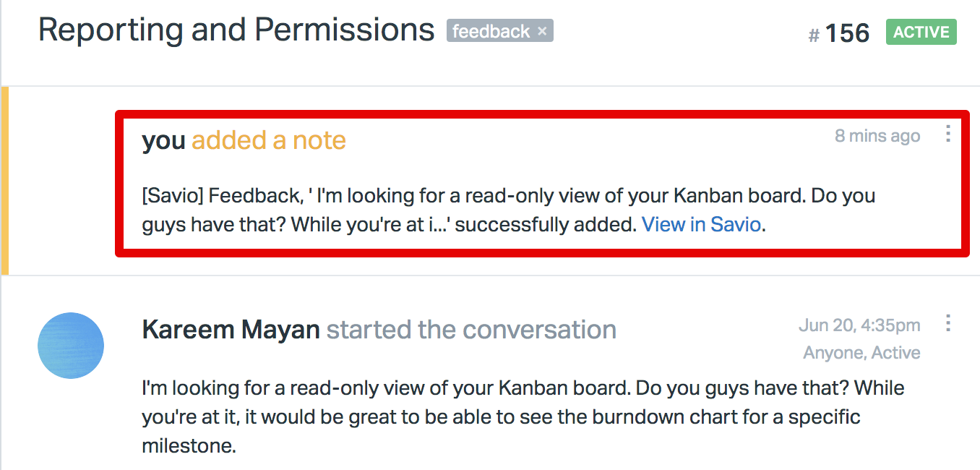Image resolution: width=980 pixels, height=470 pixels.
Task: Select the Kareem Mayan customer name
Action: (x=231, y=330)
